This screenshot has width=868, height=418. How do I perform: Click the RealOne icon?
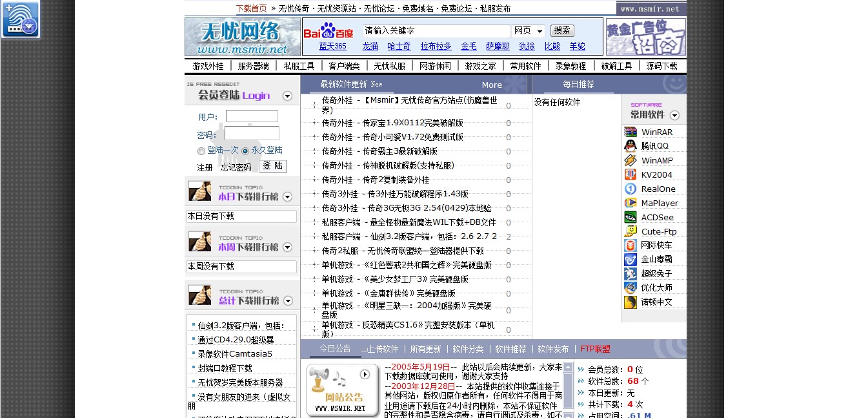tap(631, 189)
